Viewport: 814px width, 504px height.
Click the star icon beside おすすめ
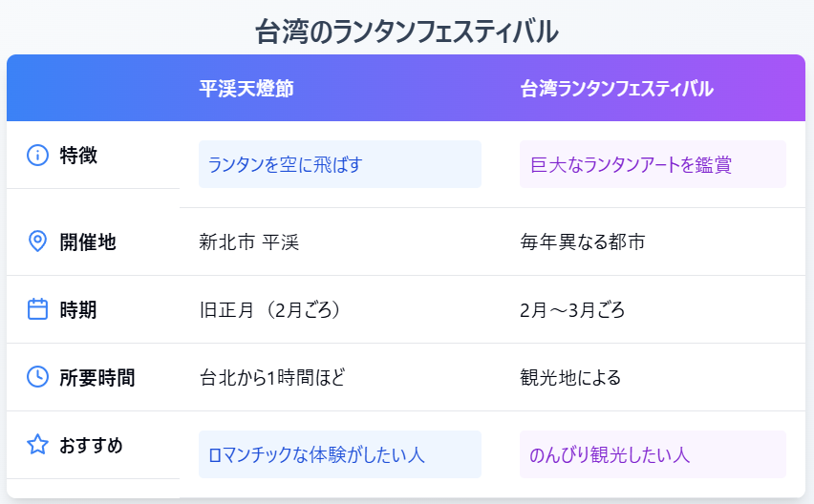[x=37, y=445]
